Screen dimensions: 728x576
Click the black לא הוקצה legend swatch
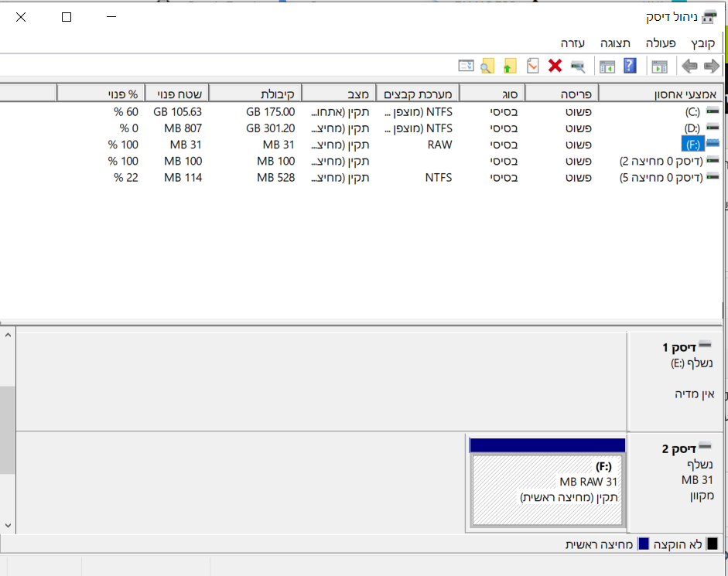coord(712,544)
